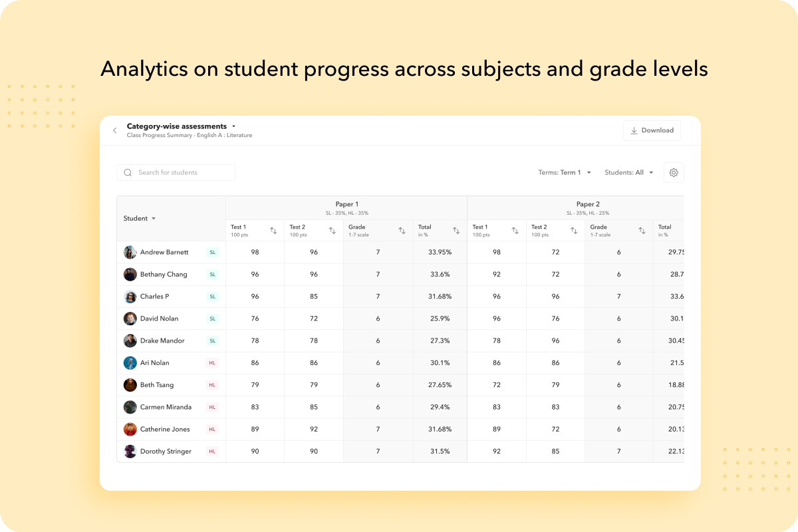Click the back arrow chevron icon
The width and height of the screenshot is (798, 532).
point(114,130)
